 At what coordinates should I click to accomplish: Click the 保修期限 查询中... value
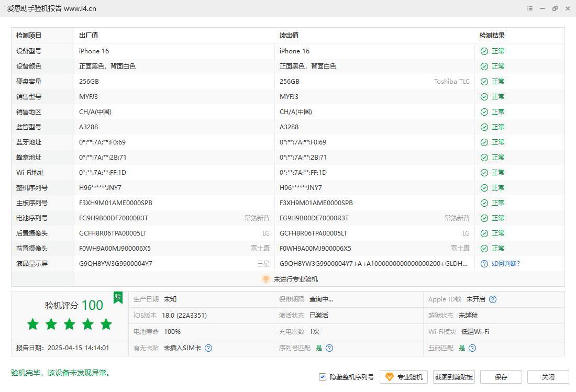[321, 299]
